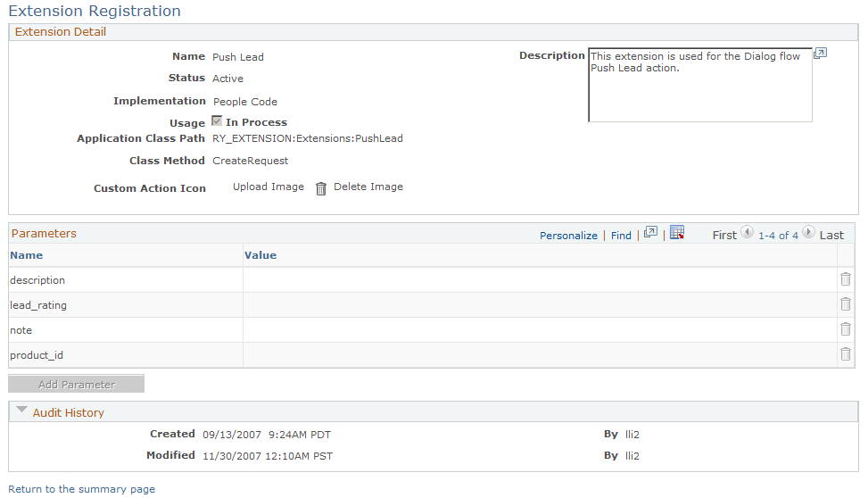Click the Find link in Parameters
Image resolution: width=868 pixels, height=498 pixels.
[621, 236]
